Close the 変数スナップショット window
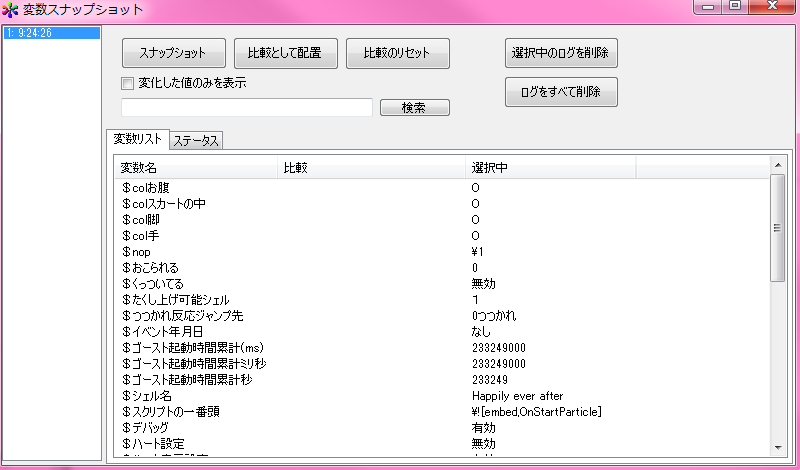Viewport: 800px width, 470px height. [x=772, y=7]
